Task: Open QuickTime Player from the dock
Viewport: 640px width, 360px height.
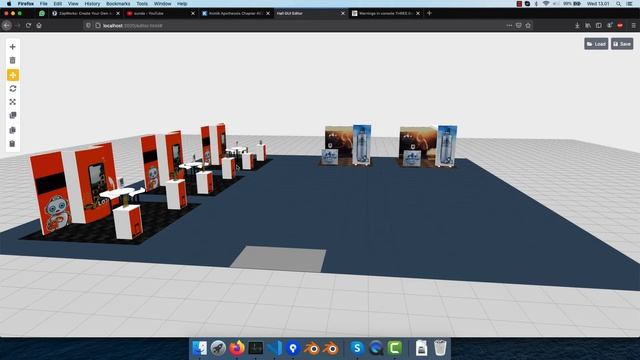Action: tap(376, 348)
